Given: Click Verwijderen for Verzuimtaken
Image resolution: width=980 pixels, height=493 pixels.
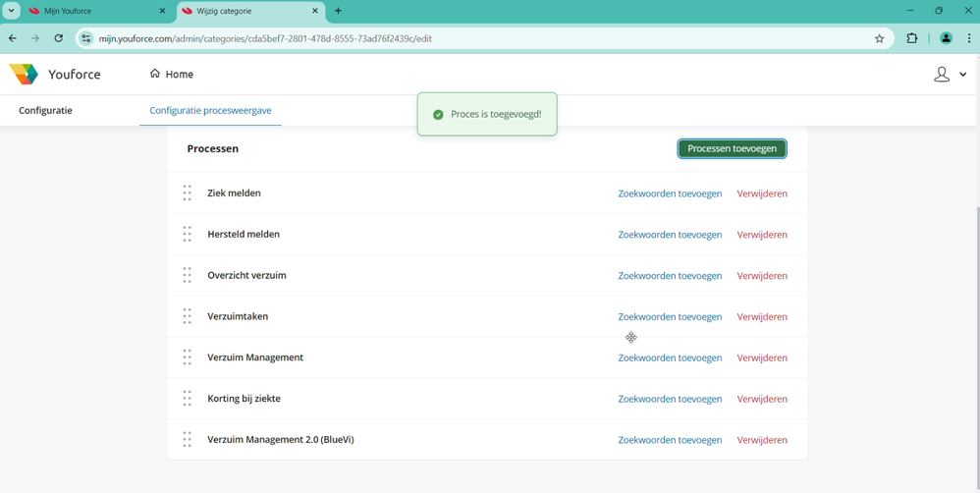Looking at the screenshot, I should coord(762,317).
